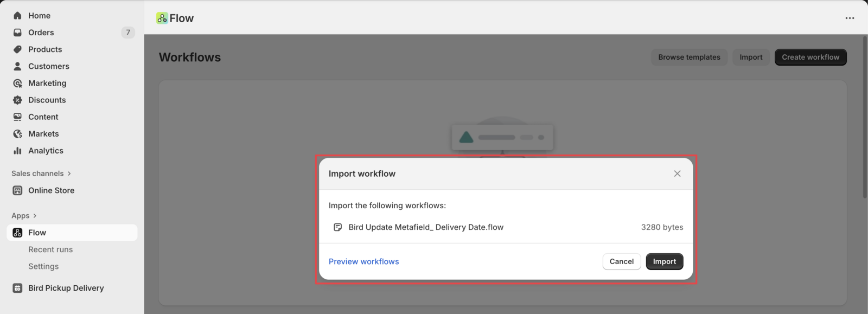
Task: Click the workflow illustration placeholder card
Action: 502,137
